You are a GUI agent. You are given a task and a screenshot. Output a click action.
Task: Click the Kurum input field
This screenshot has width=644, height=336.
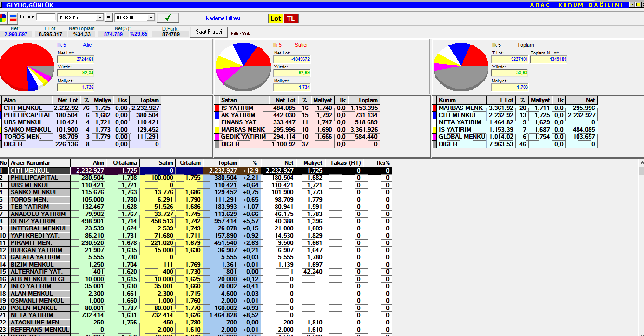46,17
